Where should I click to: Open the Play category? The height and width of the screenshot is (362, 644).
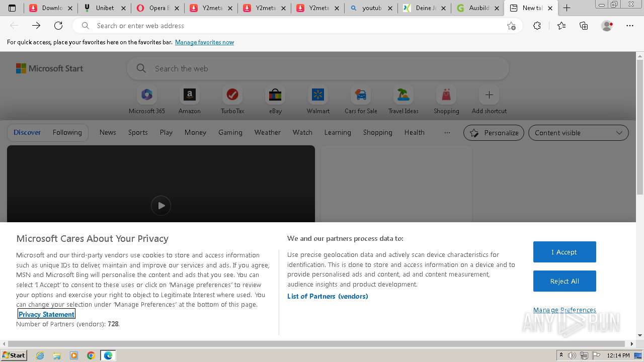tap(166, 132)
